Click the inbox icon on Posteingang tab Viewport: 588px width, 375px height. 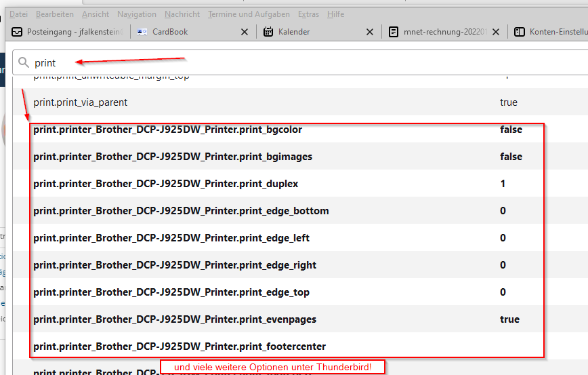point(17,32)
